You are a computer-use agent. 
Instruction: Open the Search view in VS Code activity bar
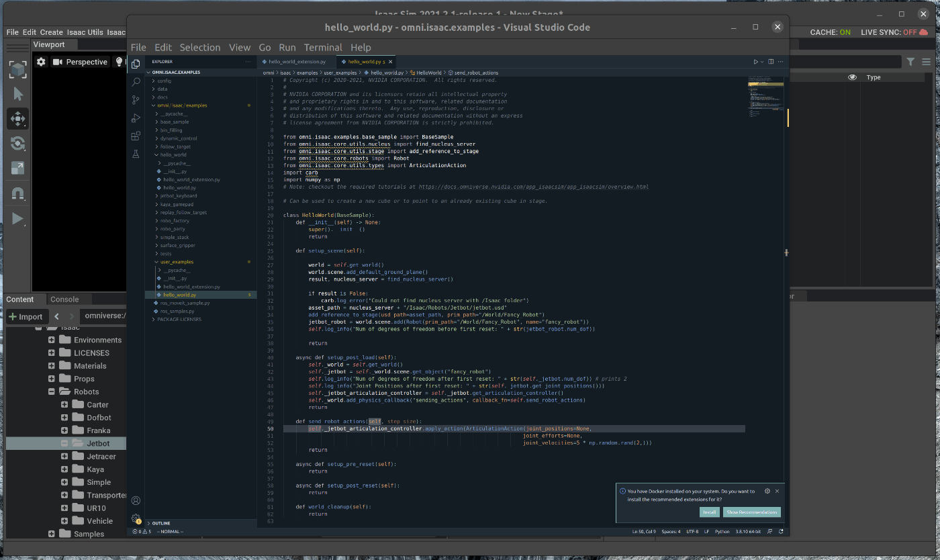click(x=136, y=82)
